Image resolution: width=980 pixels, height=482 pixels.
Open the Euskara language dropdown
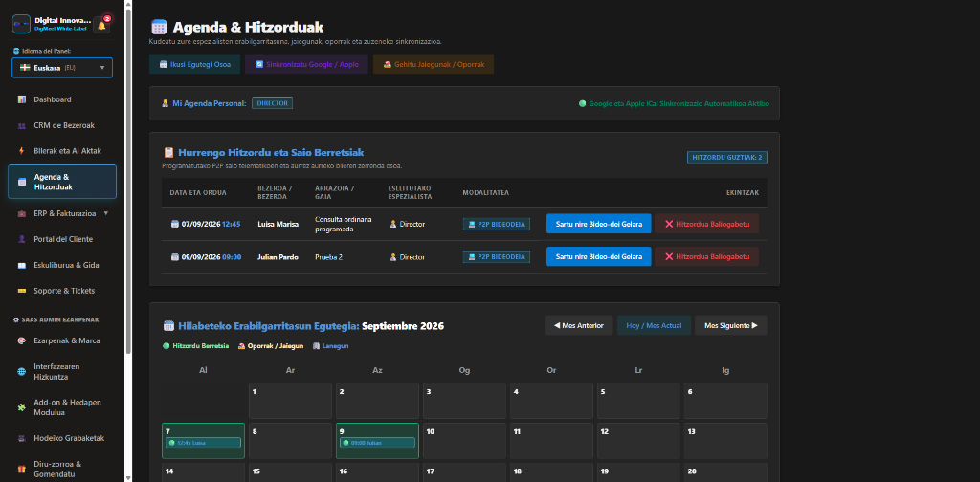(x=62, y=68)
